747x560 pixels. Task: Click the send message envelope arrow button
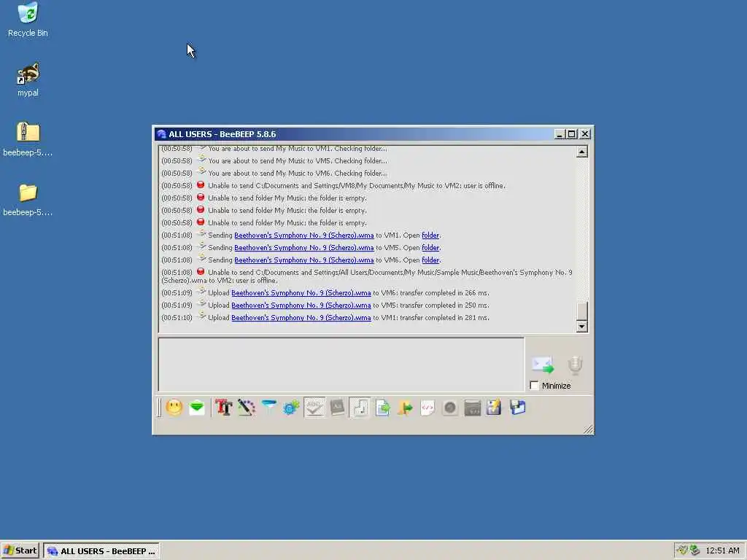click(543, 365)
